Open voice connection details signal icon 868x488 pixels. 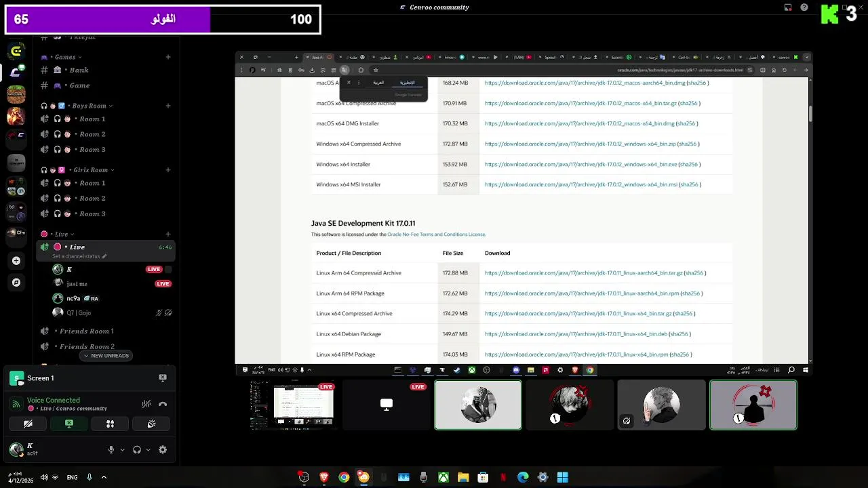pos(16,404)
